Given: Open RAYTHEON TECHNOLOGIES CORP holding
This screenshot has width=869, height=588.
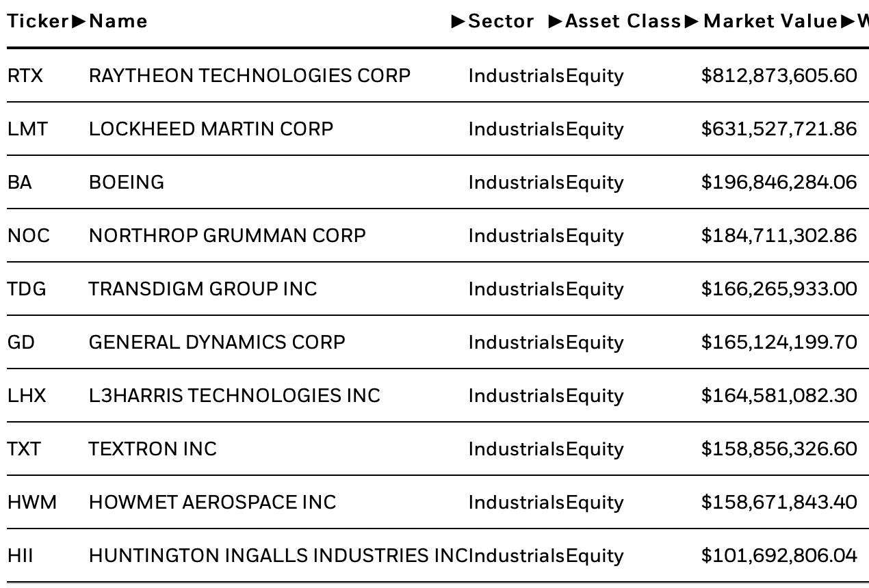Looking at the screenshot, I should 250,75.
